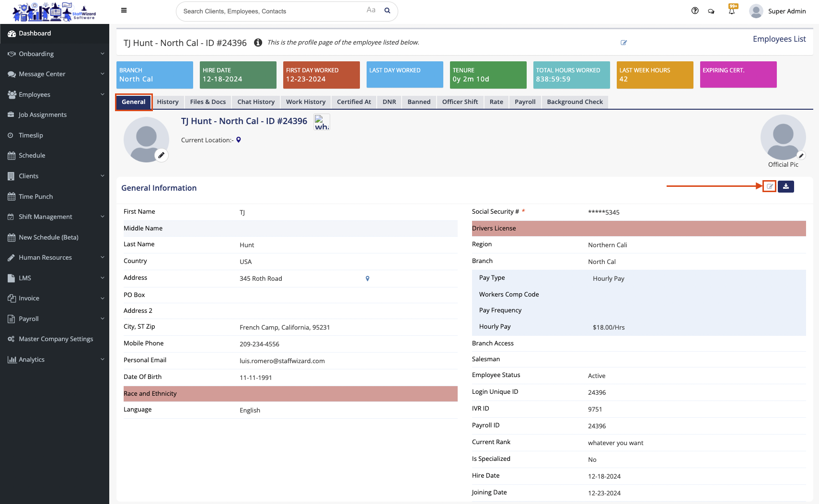
Task: Click the address map pin icon
Action: point(368,278)
